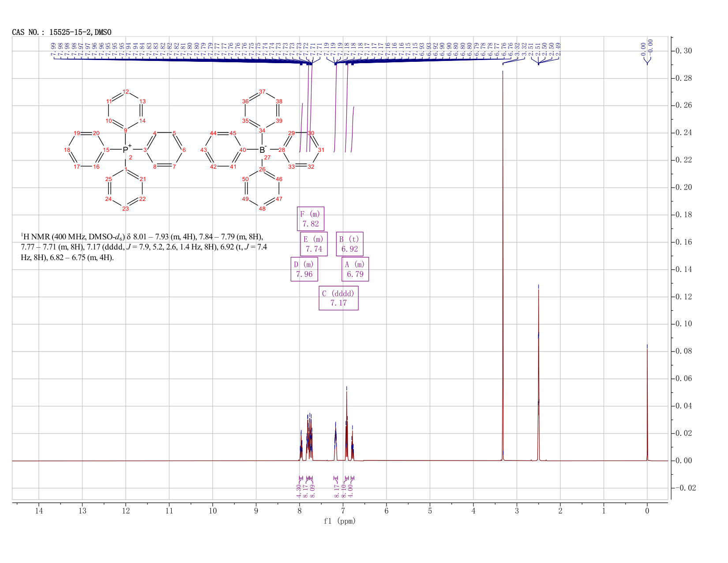
Task: Click the B (t) 6.92 multiplet box
Action: (350, 244)
